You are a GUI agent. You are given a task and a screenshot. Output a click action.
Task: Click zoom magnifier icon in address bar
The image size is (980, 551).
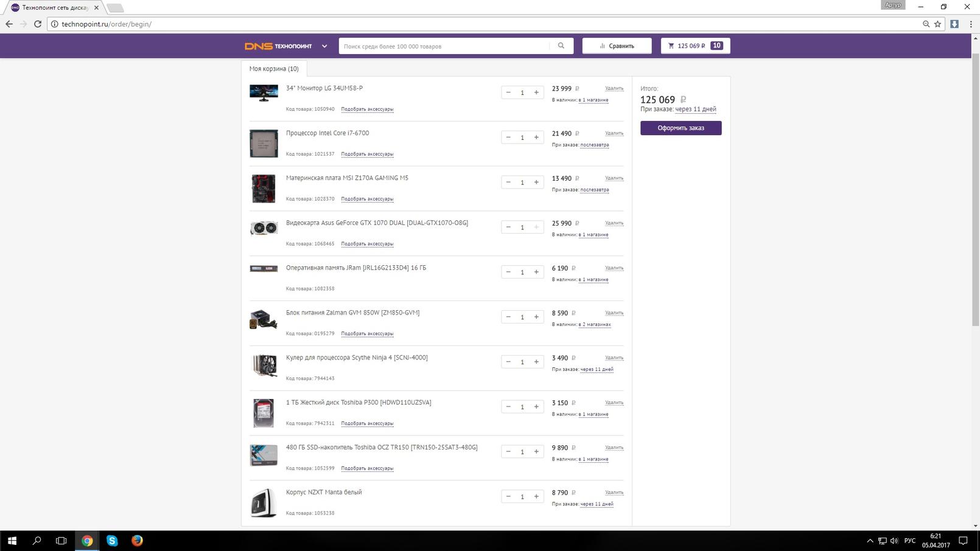(x=926, y=24)
